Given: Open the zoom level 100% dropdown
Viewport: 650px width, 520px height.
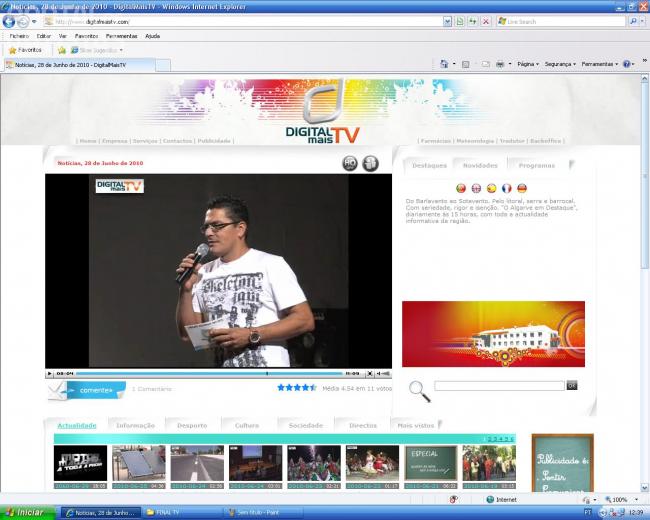Looking at the screenshot, I should [x=636, y=499].
